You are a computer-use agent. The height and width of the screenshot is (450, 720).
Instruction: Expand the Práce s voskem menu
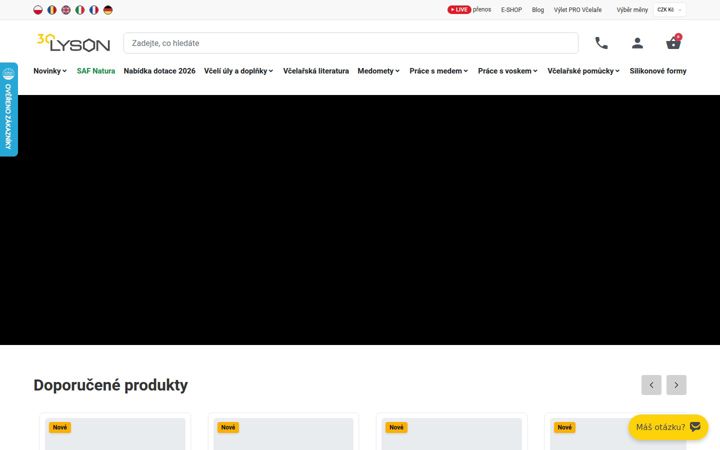(x=507, y=71)
